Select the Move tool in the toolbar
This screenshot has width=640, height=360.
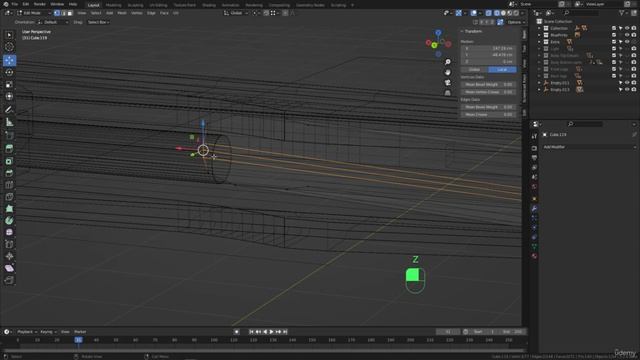click(9, 60)
